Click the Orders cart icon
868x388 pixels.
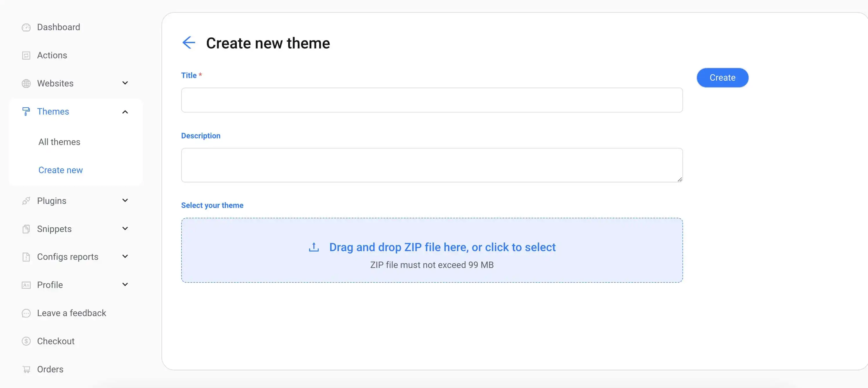point(26,369)
